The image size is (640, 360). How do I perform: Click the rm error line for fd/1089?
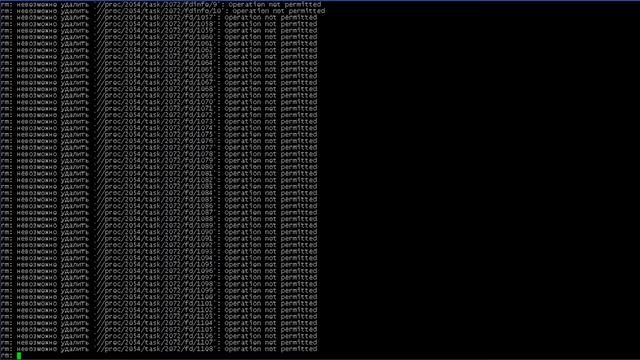(x=158, y=226)
